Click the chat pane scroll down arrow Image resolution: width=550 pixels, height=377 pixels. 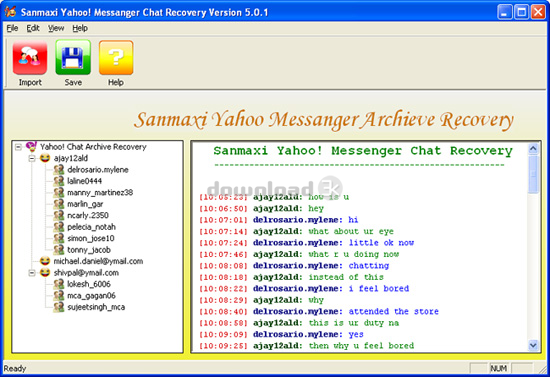533,345
